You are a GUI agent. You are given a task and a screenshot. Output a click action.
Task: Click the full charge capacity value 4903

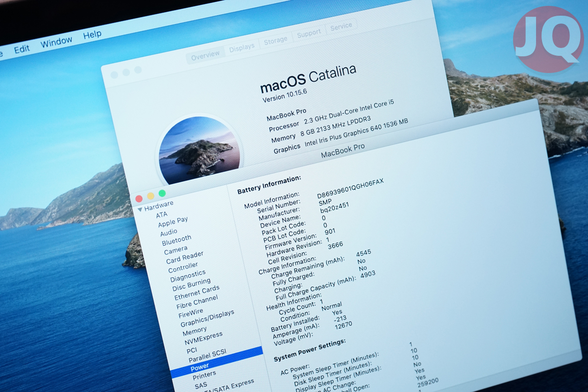point(367,275)
